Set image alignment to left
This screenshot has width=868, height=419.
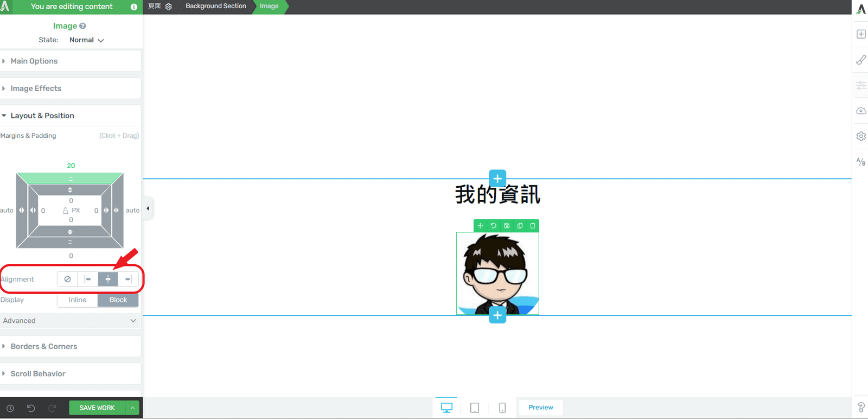pyautogui.click(x=88, y=279)
